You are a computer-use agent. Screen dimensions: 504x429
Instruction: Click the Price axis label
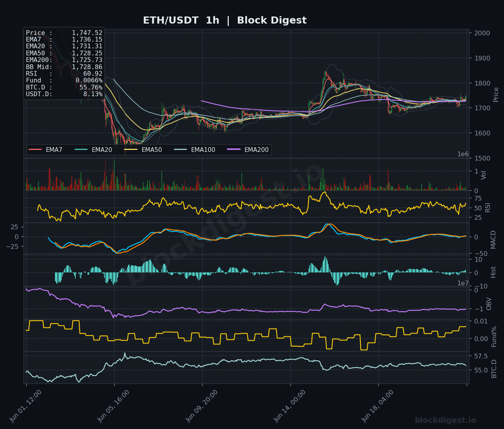click(496, 95)
